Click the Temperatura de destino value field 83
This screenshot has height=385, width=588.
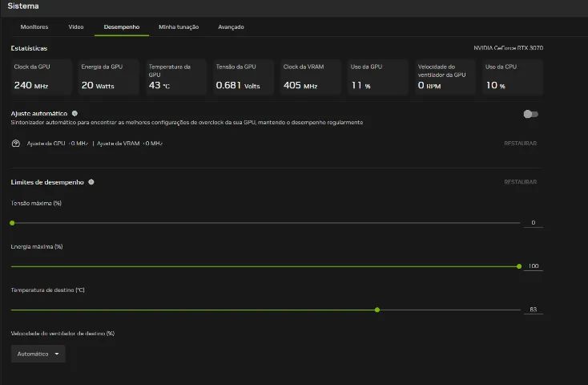click(534, 310)
